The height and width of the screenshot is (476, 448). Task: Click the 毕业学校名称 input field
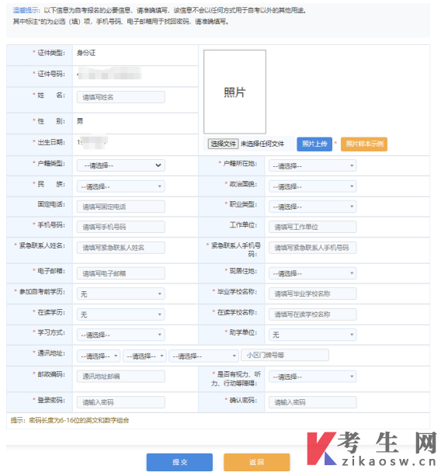click(x=313, y=294)
